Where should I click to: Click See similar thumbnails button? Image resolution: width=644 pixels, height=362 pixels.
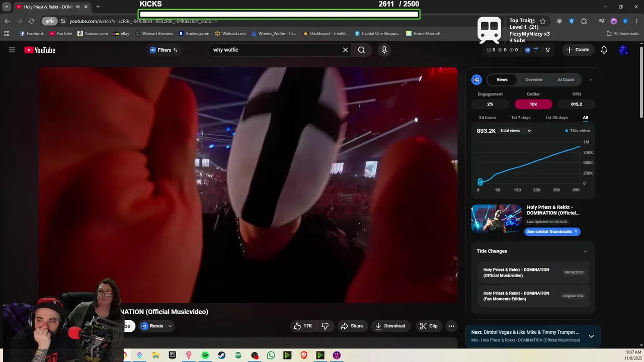tap(552, 232)
